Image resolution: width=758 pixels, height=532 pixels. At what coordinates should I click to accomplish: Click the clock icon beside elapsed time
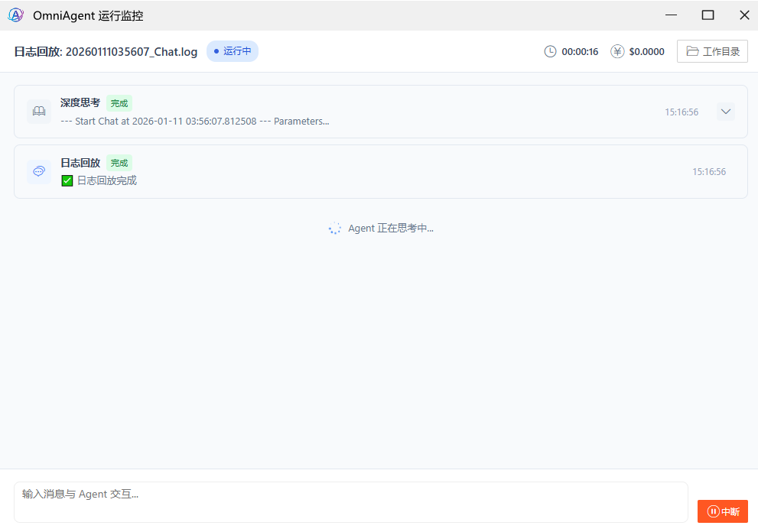click(550, 52)
